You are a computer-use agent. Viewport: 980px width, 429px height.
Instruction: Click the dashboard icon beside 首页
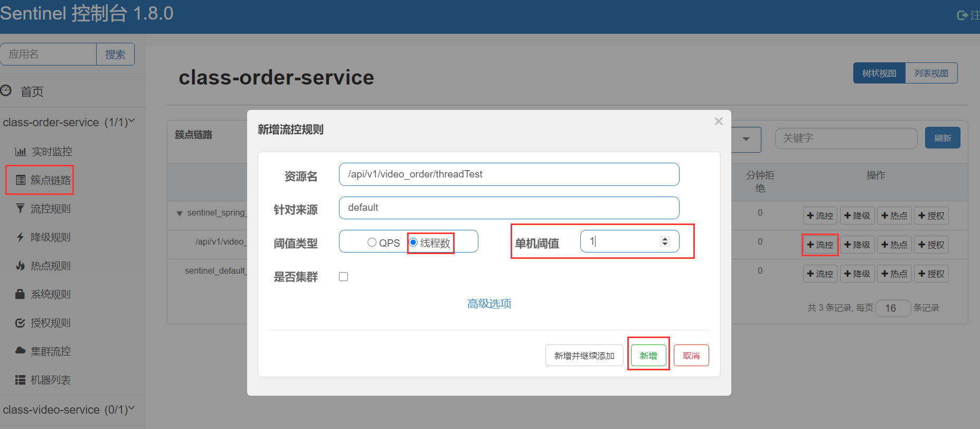pyautogui.click(x=6, y=91)
